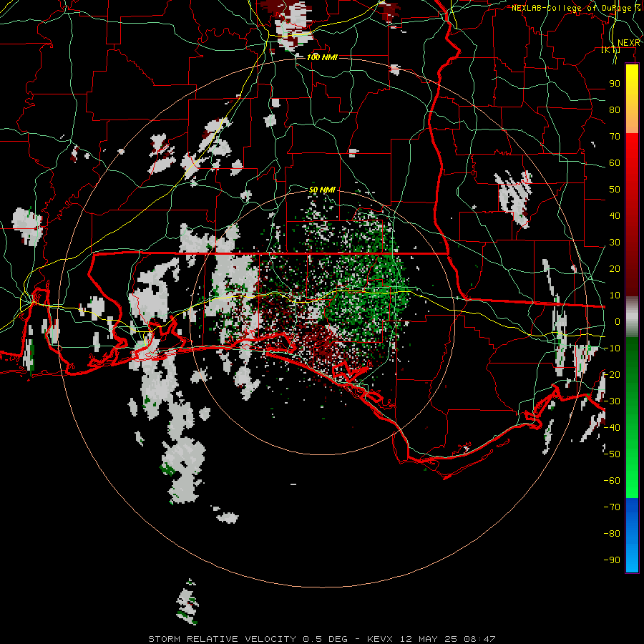Click the 90 value on the velocity scale
The width and height of the screenshot is (644, 644).
click(x=615, y=84)
